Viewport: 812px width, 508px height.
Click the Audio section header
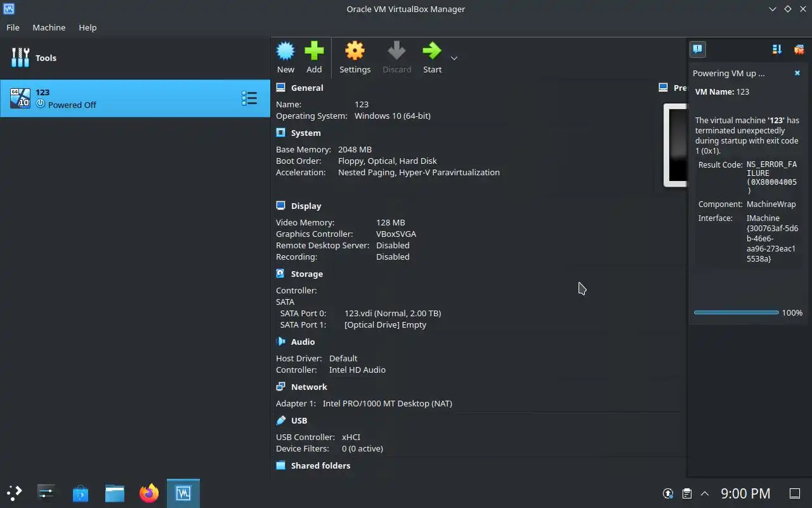coord(303,342)
